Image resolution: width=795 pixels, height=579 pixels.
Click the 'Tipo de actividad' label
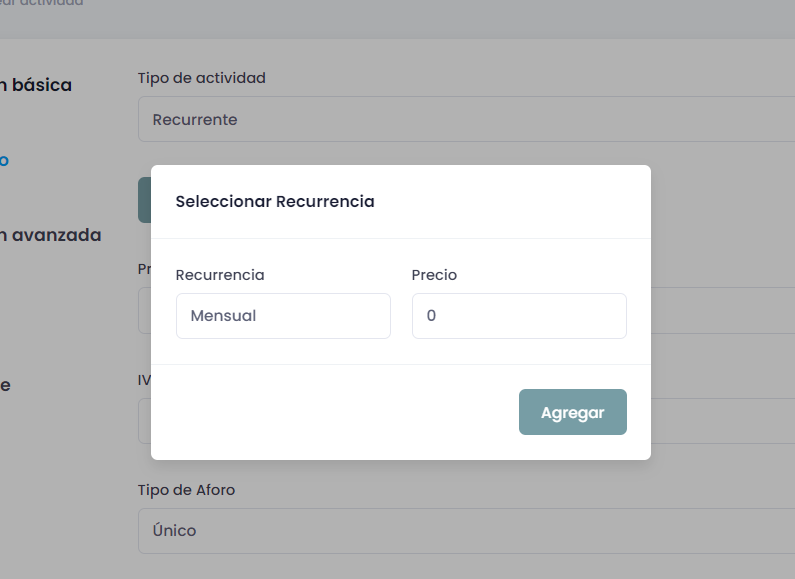tap(201, 77)
